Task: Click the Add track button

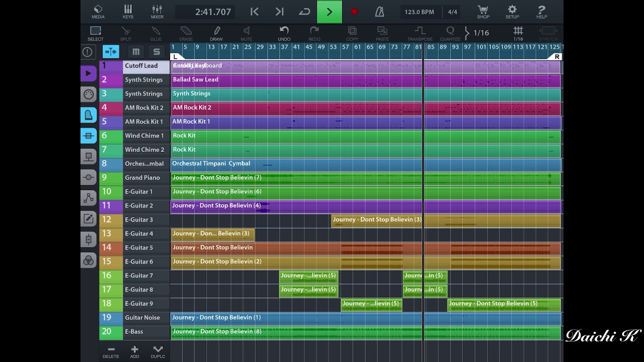Action: click(134, 352)
